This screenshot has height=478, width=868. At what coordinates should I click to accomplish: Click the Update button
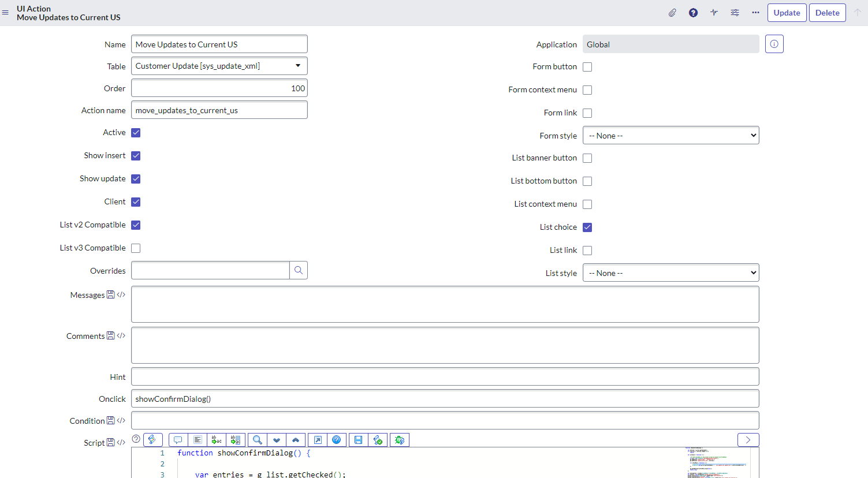pyautogui.click(x=787, y=13)
